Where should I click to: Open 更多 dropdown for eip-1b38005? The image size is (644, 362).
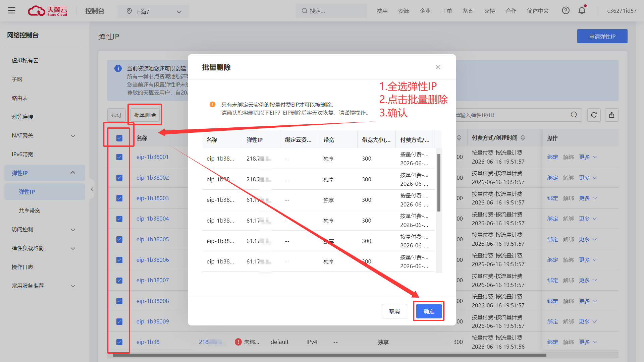(x=588, y=239)
